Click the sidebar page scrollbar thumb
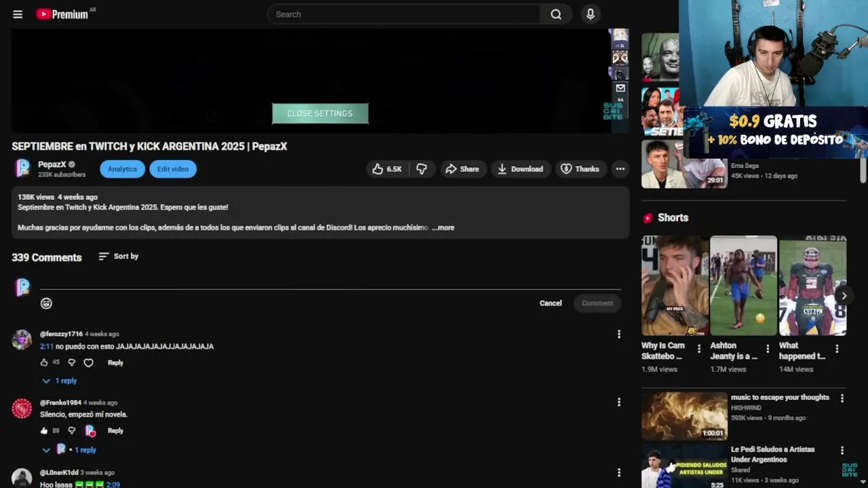Screen dimensions: 868x488 click(863, 169)
